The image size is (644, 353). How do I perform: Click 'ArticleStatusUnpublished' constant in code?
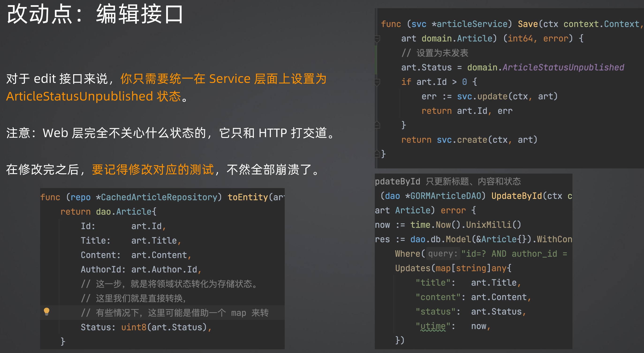coord(563,68)
